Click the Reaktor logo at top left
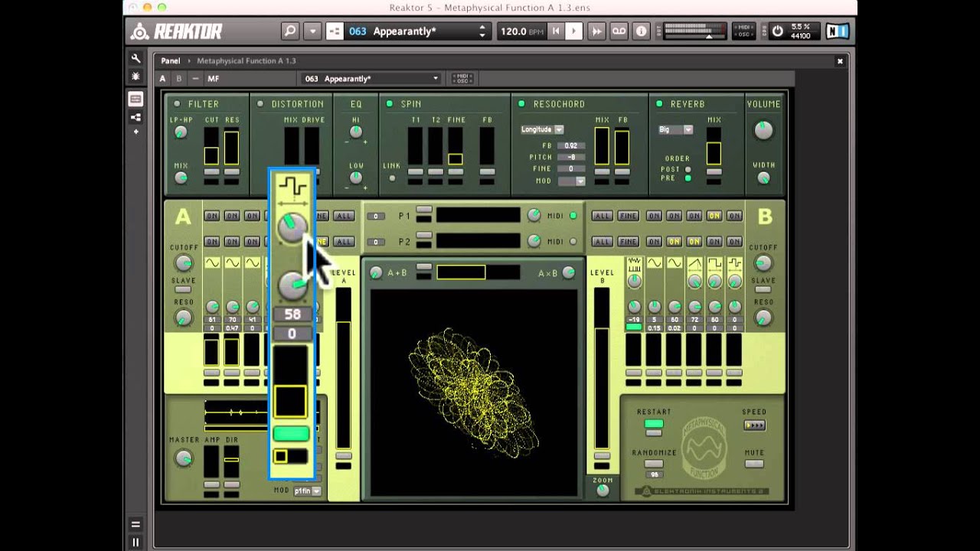This screenshot has height=551, width=980. pyautogui.click(x=176, y=31)
